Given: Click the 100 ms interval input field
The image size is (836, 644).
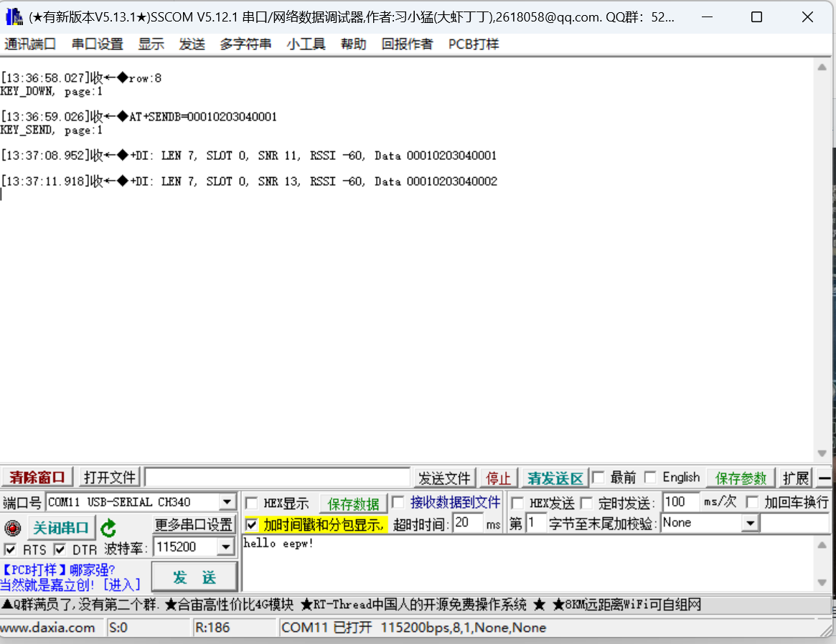Looking at the screenshot, I should (681, 502).
